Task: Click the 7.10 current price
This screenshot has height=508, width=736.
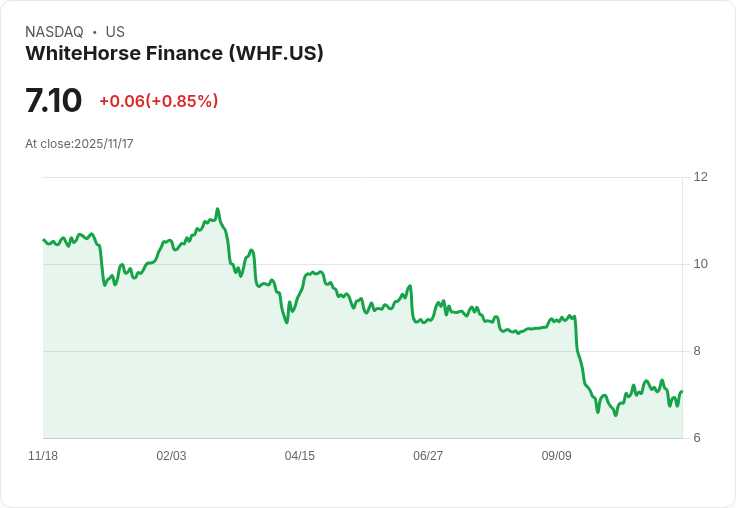Action: (53, 101)
